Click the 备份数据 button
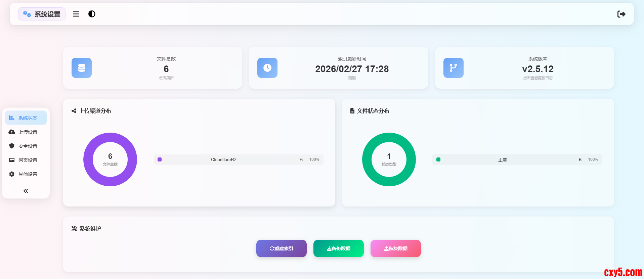The height and width of the screenshot is (279, 644). [339, 248]
